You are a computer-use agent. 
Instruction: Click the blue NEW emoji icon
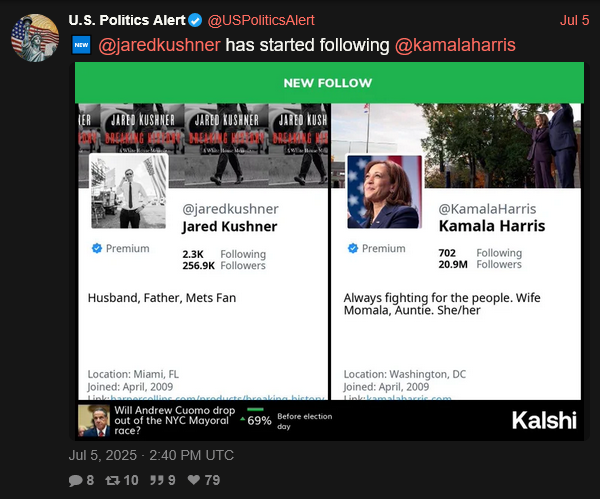pos(81,45)
